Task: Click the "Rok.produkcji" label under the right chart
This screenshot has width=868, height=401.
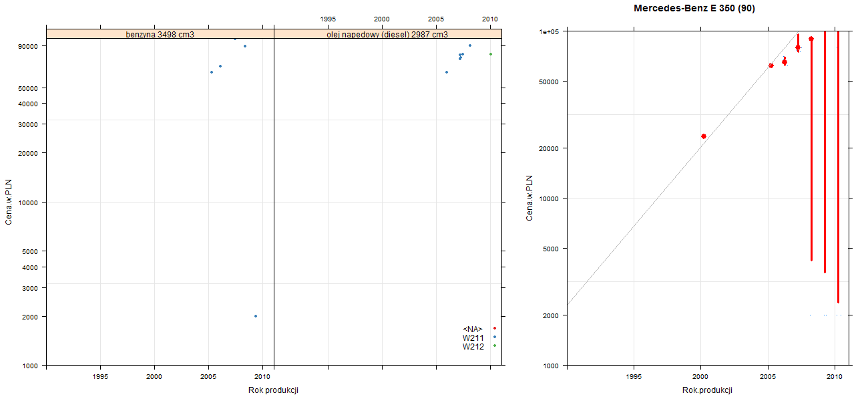Action: pyautogui.click(x=708, y=390)
